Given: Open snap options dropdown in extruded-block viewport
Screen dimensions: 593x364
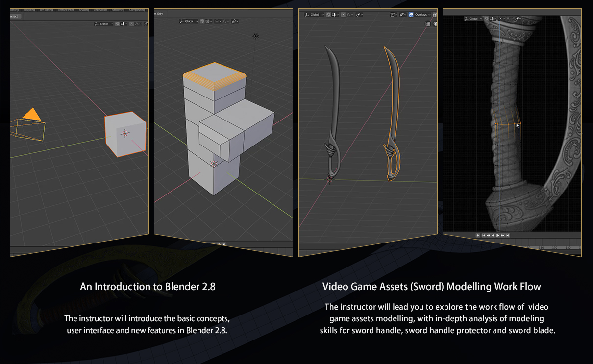Looking at the screenshot, I should (x=210, y=21).
